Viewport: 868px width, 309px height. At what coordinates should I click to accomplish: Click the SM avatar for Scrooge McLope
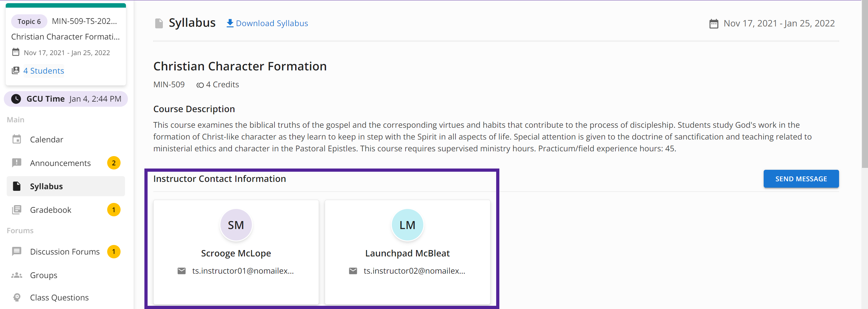click(236, 225)
